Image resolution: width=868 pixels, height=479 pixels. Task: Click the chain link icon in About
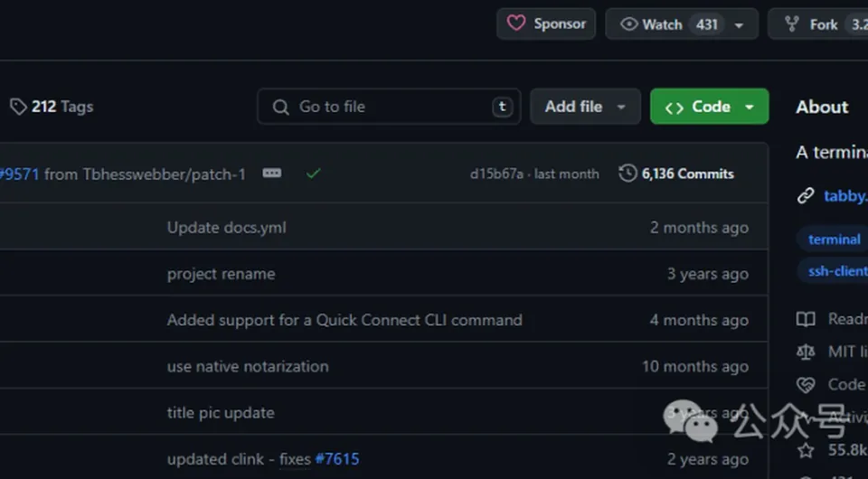(806, 196)
